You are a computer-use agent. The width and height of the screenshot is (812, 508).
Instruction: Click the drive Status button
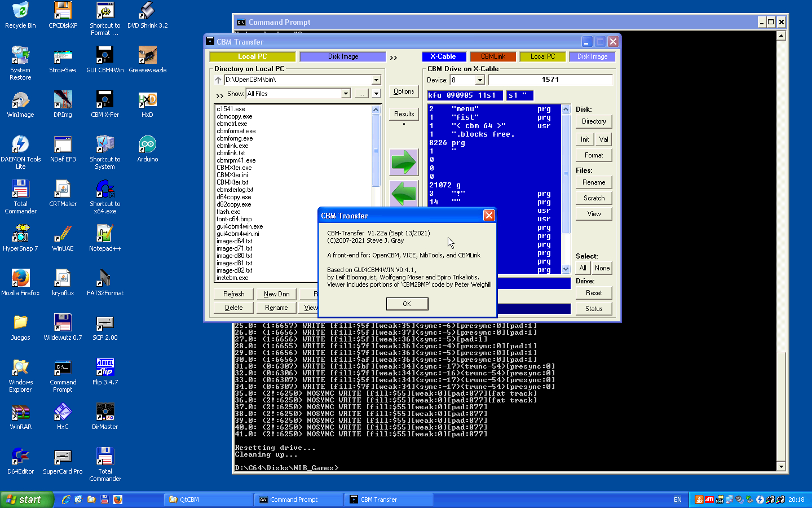pyautogui.click(x=594, y=309)
